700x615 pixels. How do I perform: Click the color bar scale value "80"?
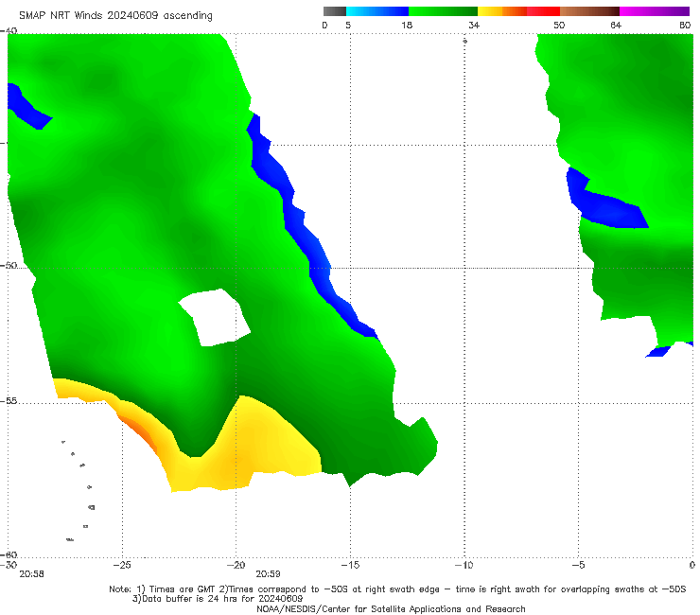click(685, 25)
